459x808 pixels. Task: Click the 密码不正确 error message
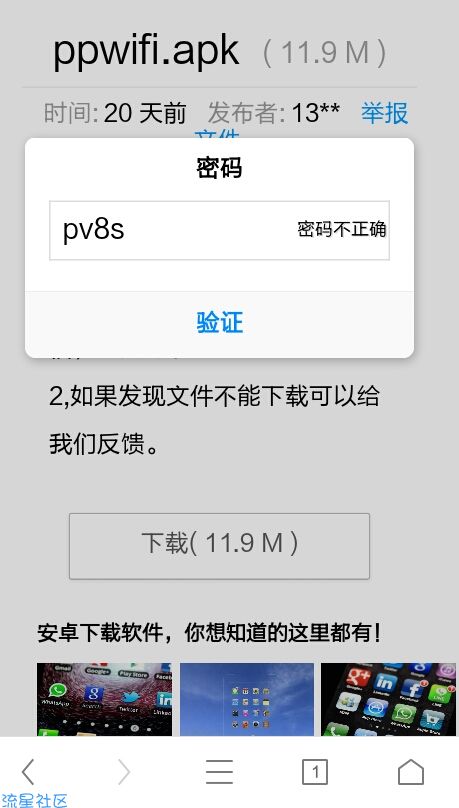tap(342, 230)
